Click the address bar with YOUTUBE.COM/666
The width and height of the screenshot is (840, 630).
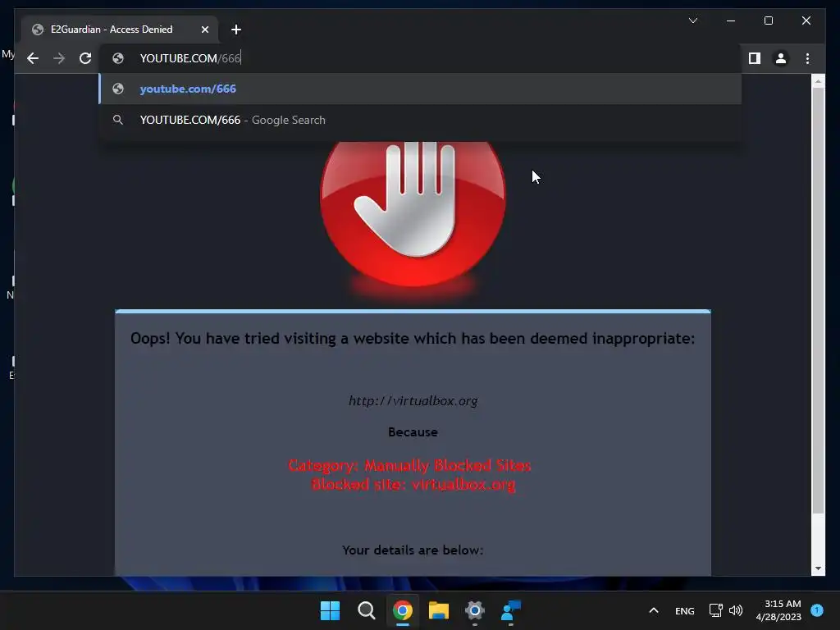point(421,58)
